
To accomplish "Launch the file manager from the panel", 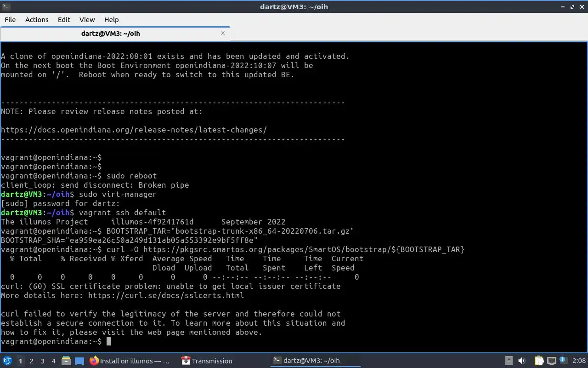I will tap(66, 361).
